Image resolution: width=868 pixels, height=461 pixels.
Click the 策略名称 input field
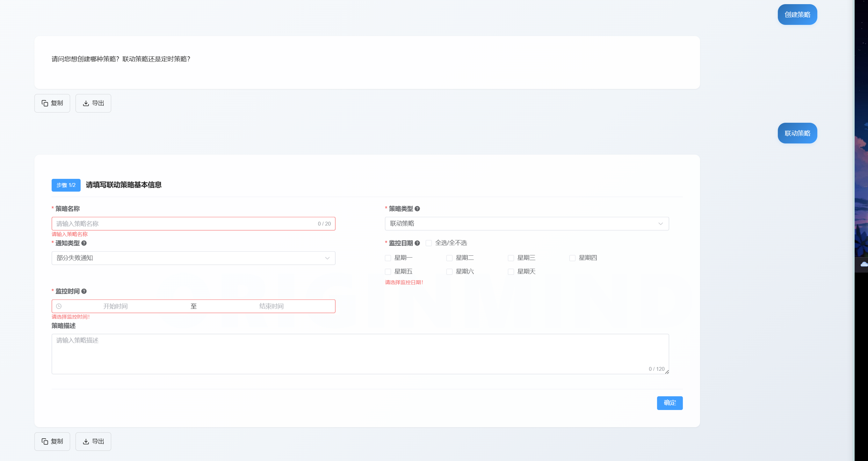coord(193,223)
